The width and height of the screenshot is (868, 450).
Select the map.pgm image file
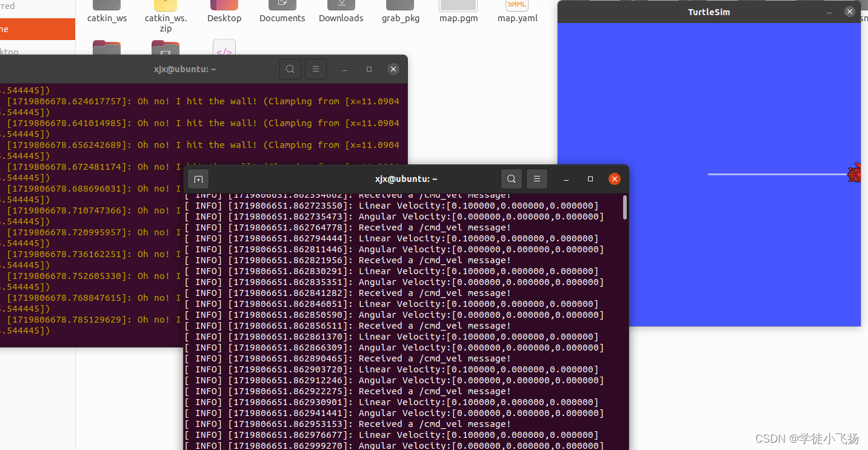[x=458, y=11]
